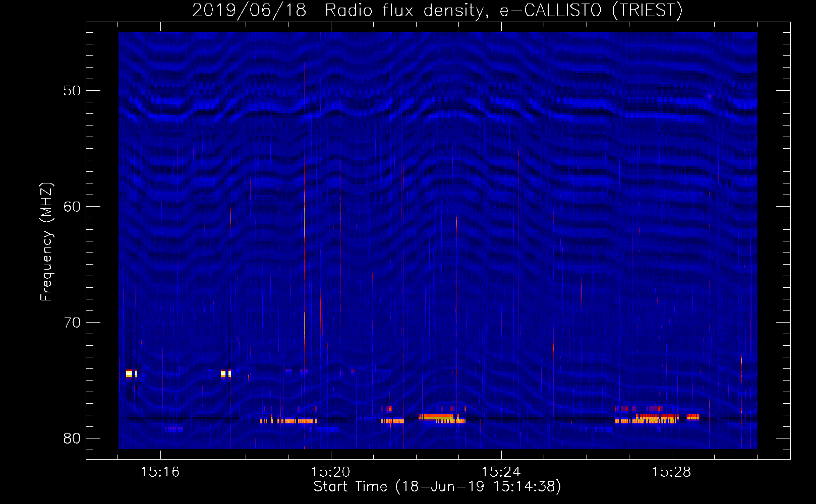This screenshot has width=816, height=504.
Task: Click the 50 frequency tick label
Action: [72, 91]
